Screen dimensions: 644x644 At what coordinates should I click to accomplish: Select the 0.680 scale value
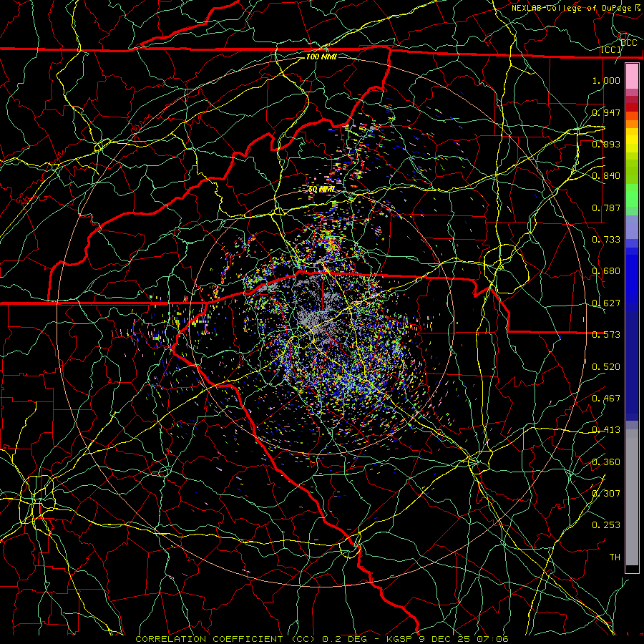pyautogui.click(x=606, y=271)
